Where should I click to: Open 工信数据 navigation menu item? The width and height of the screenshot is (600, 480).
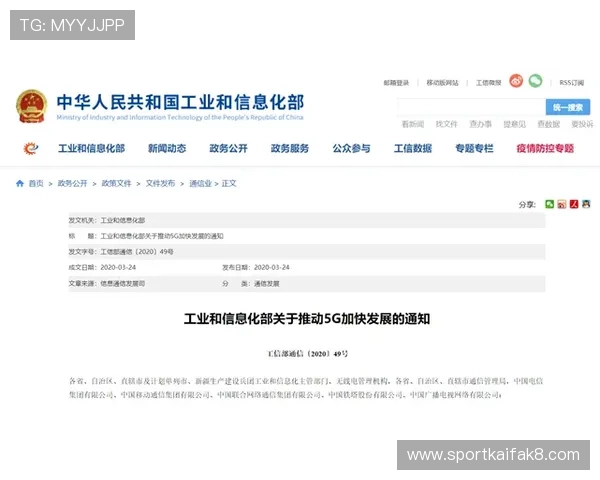413,148
